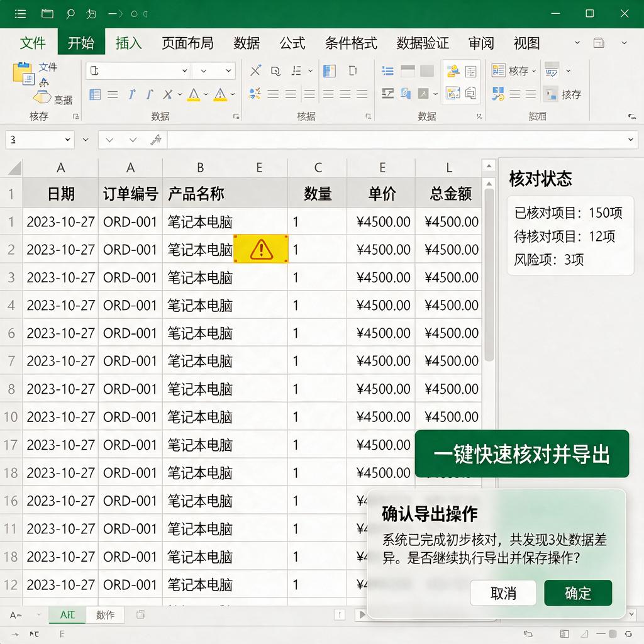
Task: Click the eraser icon labeled 高据
Action: pyautogui.click(x=42, y=97)
